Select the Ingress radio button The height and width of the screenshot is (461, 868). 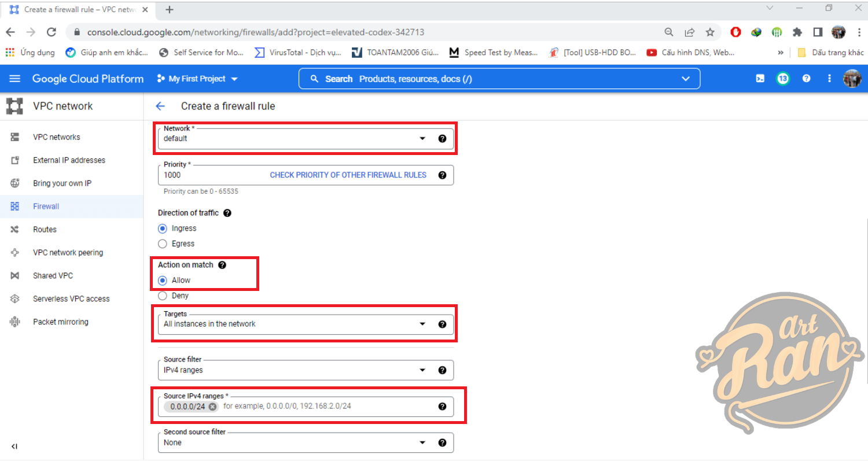(x=163, y=228)
